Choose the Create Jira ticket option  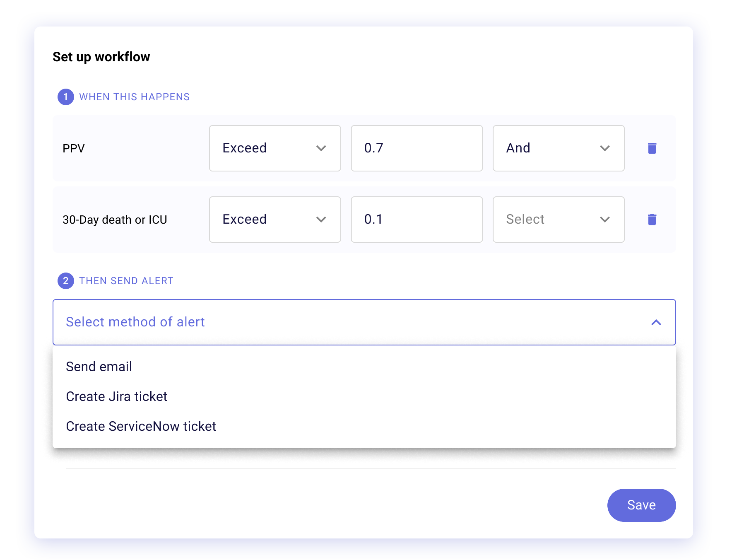pos(116,396)
